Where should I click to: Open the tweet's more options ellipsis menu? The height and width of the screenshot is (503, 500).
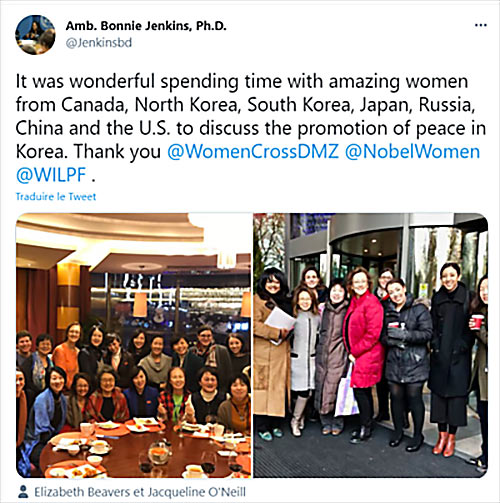coord(480,25)
